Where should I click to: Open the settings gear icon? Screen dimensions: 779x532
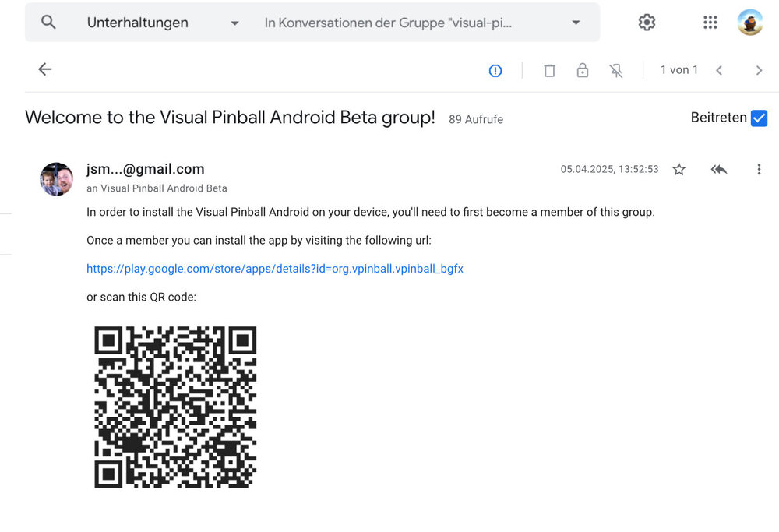(647, 23)
